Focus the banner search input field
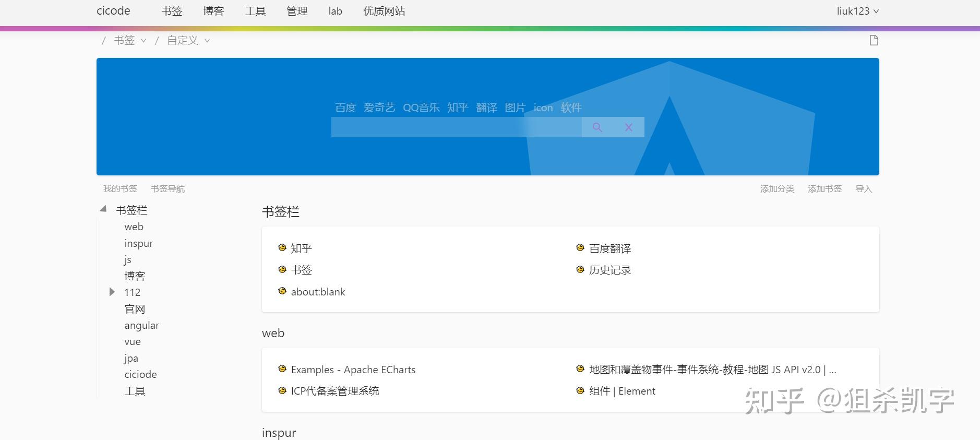Image resolution: width=980 pixels, height=440 pixels. (457, 127)
